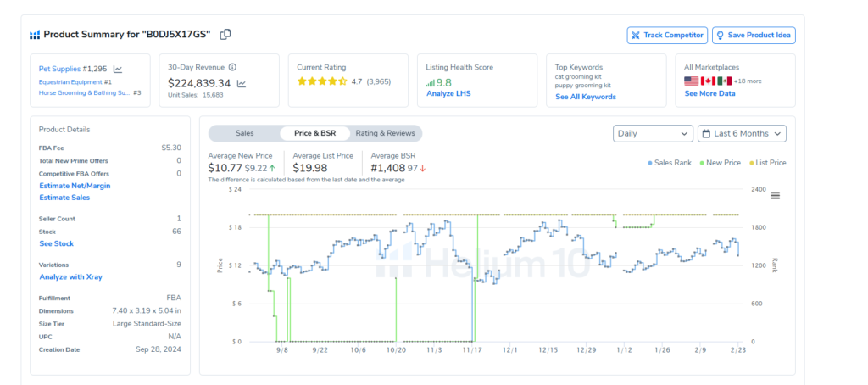Click the Mexico flag icon
Image resolution: width=868 pixels, height=385 pixels.
[723, 81]
